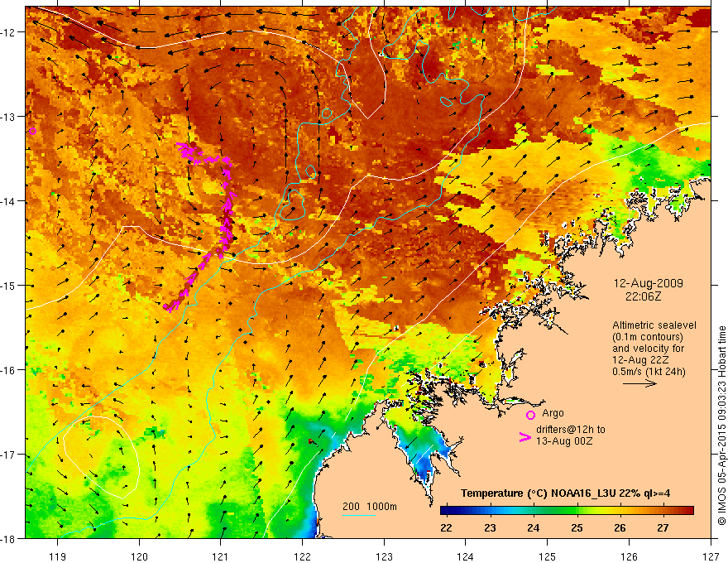Screen dimensions: 728x563
Task: Click the IMOS copyright timestamp text
Action: click(721, 426)
